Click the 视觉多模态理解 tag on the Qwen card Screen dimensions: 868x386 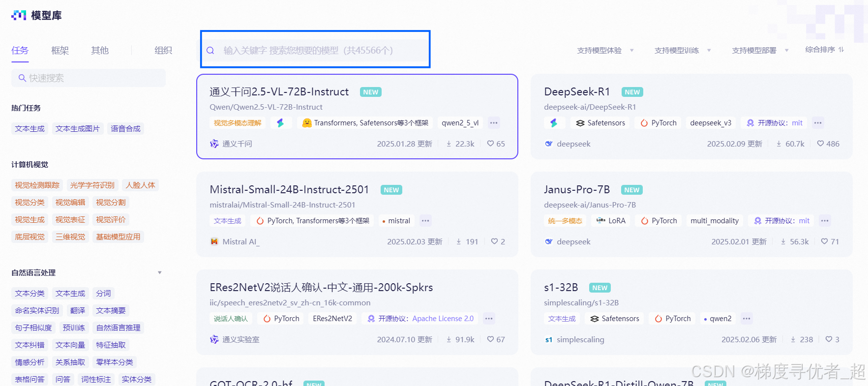(238, 123)
